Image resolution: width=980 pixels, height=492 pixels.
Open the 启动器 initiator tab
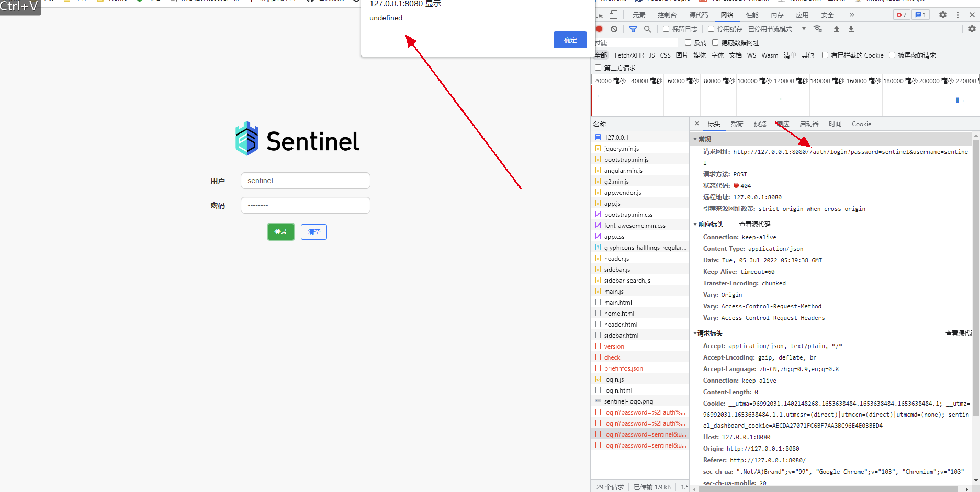(x=809, y=124)
